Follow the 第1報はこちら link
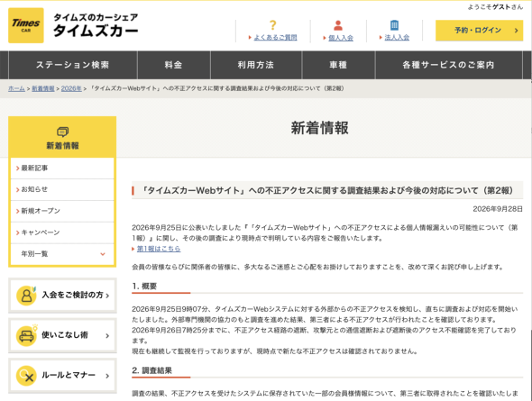The image size is (532, 401). tap(159, 249)
